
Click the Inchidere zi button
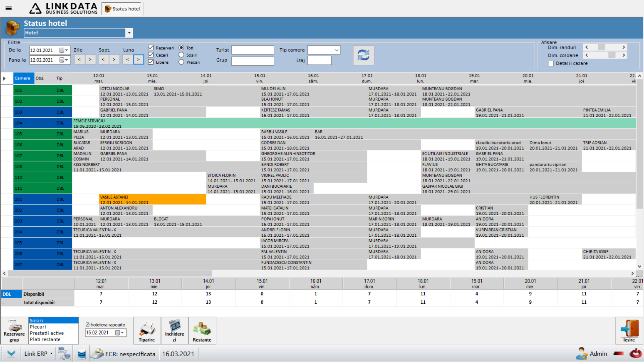[x=174, y=331]
